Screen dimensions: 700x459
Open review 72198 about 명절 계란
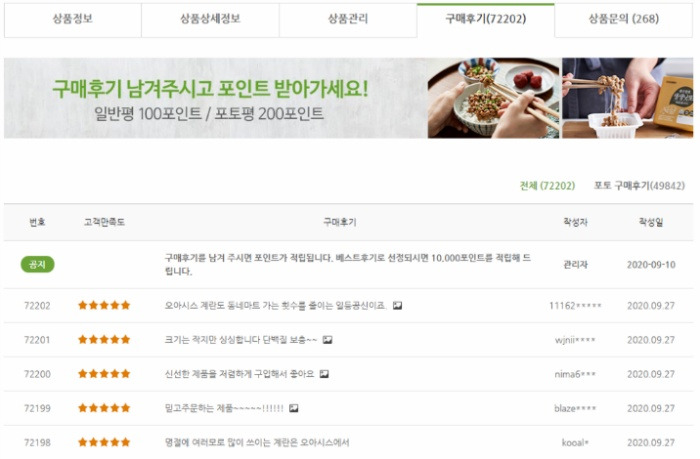point(257,442)
